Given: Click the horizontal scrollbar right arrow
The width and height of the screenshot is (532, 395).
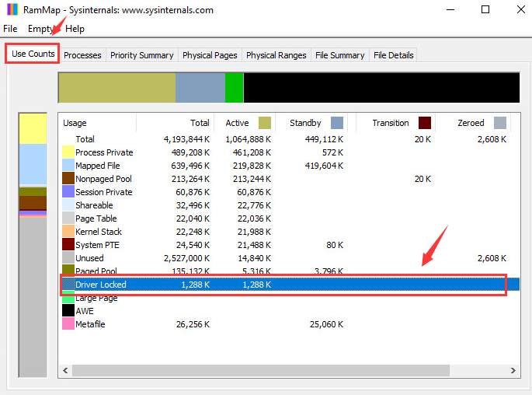Looking at the screenshot, I should pos(513,371).
